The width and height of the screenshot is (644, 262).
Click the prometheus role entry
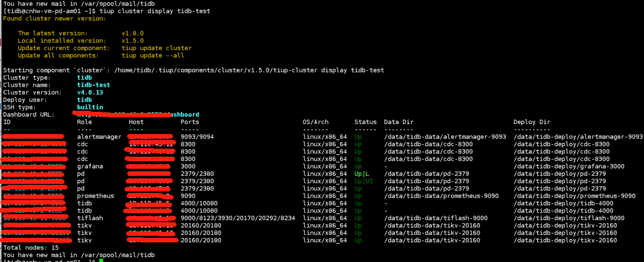pyautogui.click(x=95, y=196)
